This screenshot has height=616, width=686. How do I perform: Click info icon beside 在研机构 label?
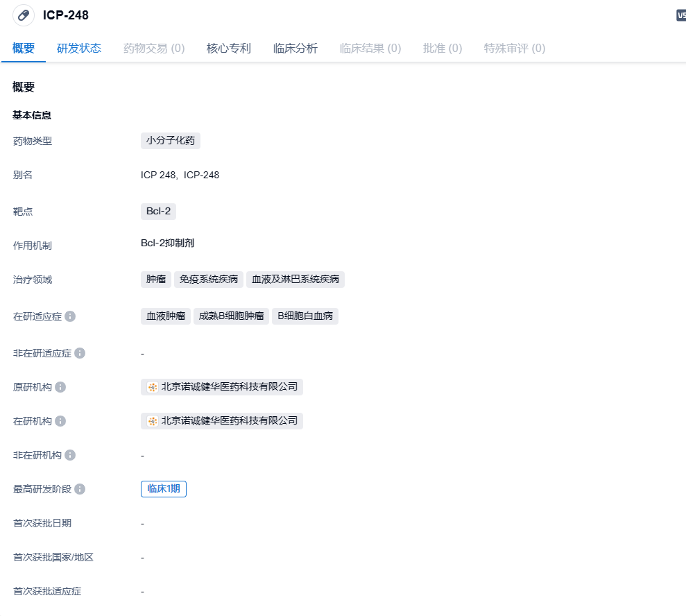pyautogui.click(x=60, y=421)
